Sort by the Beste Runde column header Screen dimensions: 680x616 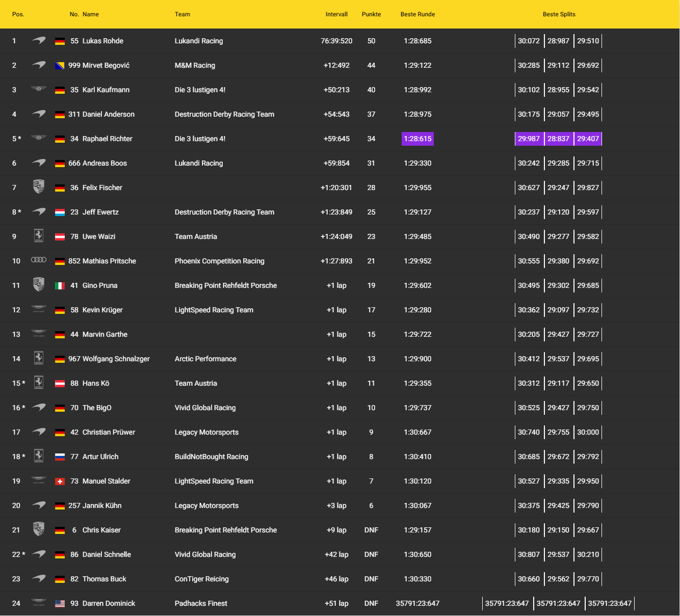click(417, 14)
